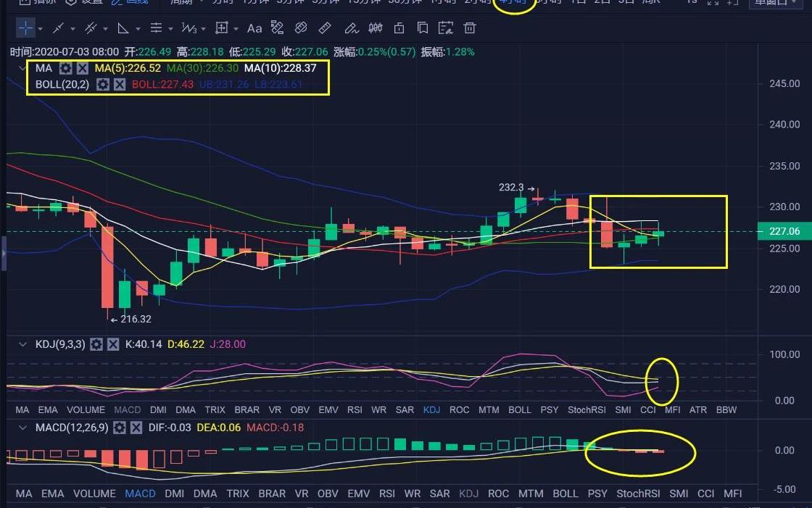The height and width of the screenshot is (508, 812).
Task: Expand the crosshair tool dropdown arrow
Action: [x=40, y=30]
